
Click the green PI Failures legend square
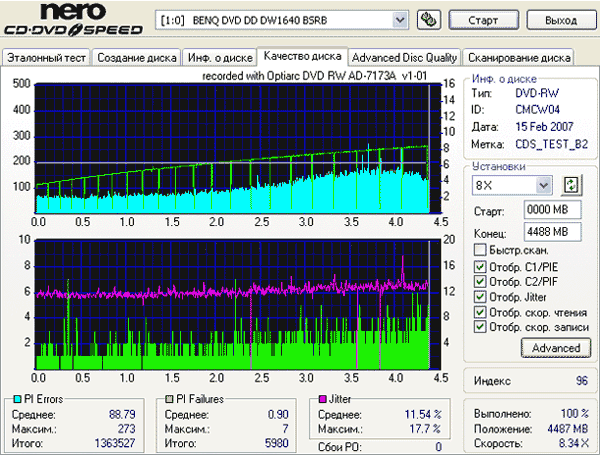point(170,399)
